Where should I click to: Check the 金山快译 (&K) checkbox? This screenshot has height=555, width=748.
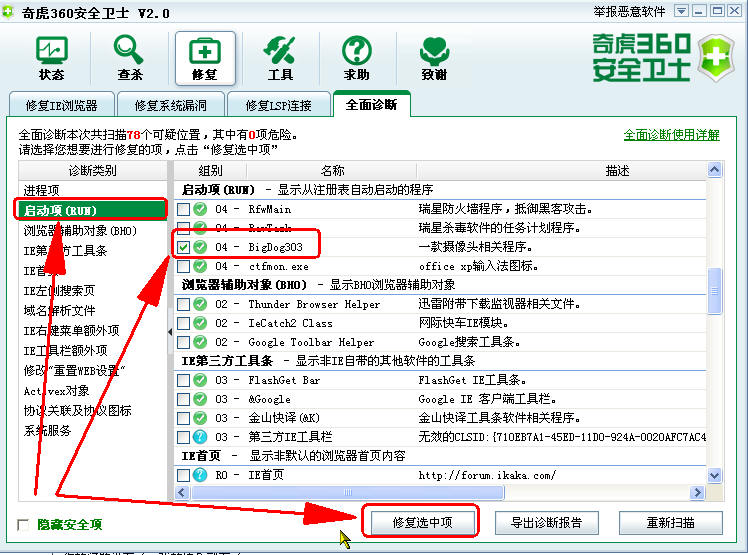183,418
